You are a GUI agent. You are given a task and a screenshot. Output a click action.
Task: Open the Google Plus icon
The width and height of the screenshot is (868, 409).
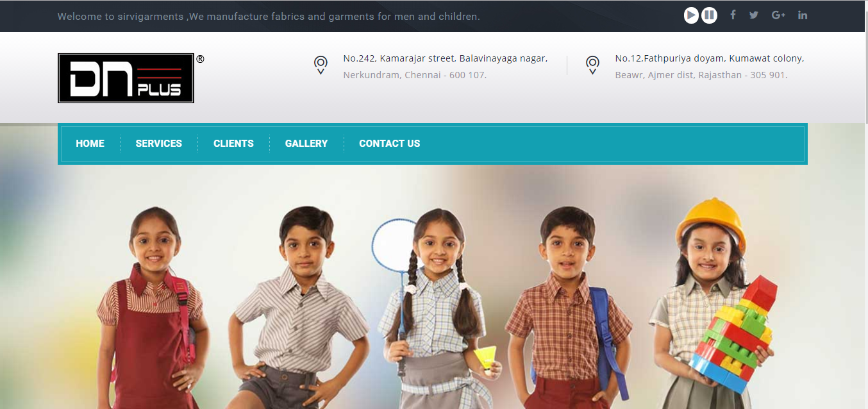point(778,15)
